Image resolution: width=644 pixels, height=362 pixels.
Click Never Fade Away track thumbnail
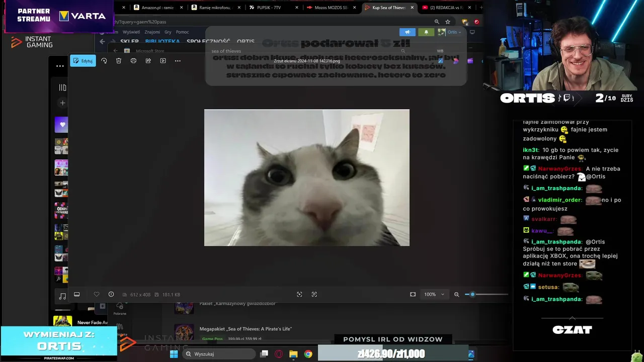coord(62,322)
